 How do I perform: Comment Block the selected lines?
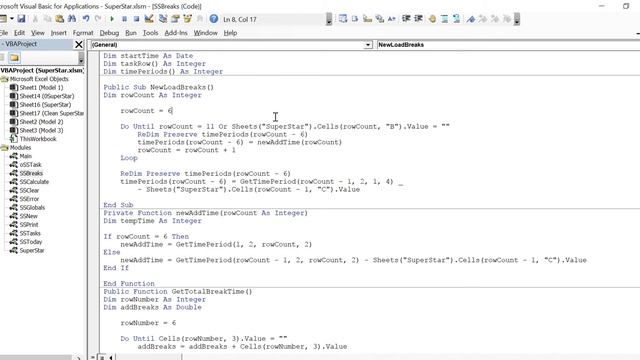point(444,19)
